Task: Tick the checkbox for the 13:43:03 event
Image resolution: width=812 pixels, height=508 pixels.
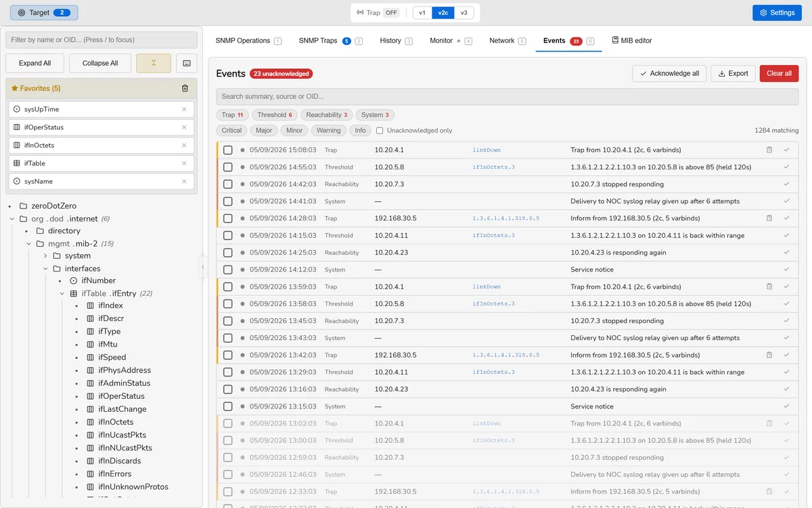Action: pos(228,338)
